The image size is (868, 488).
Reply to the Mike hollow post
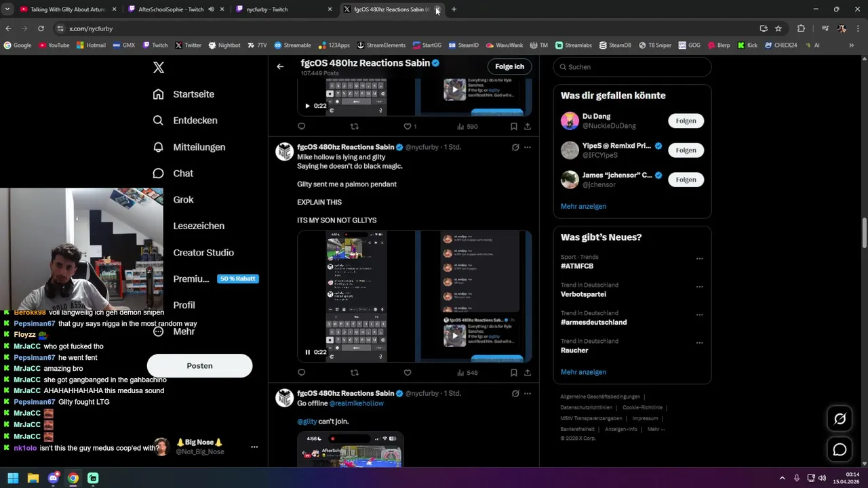tap(302, 373)
